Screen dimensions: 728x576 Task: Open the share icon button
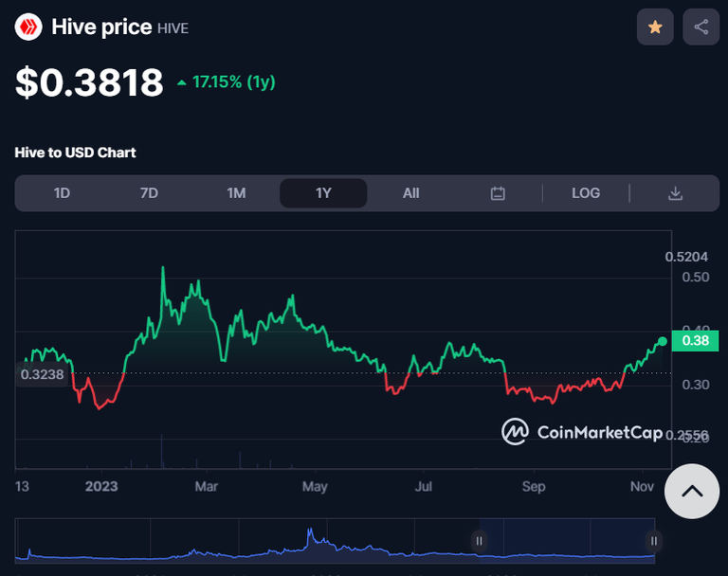point(701,27)
